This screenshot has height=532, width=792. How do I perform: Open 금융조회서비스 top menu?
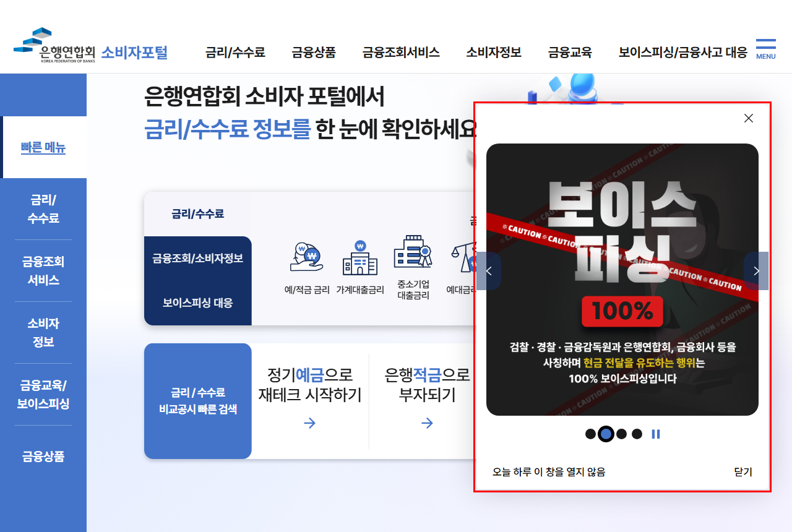tap(401, 53)
